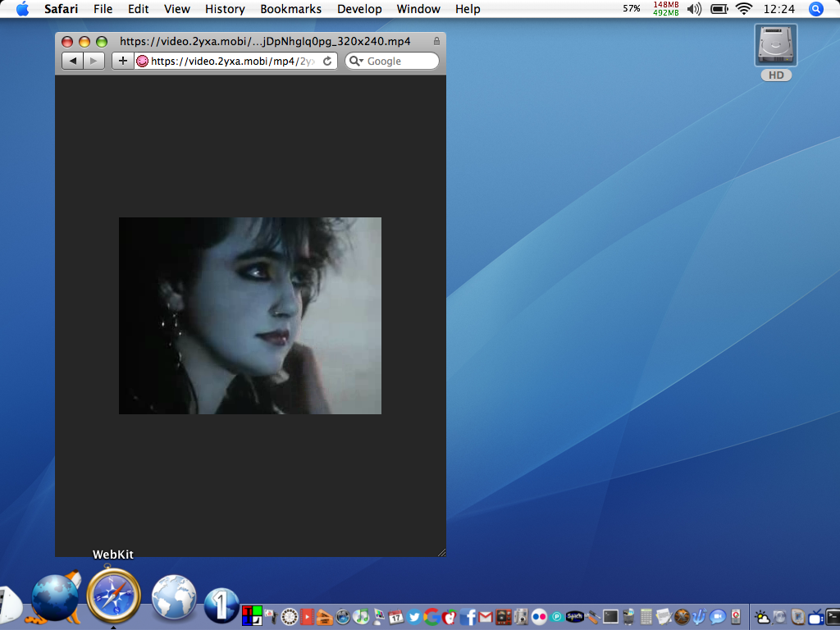Screen dimensions: 840x630
Task: Open the battery status menu
Action: coord(719,9)
